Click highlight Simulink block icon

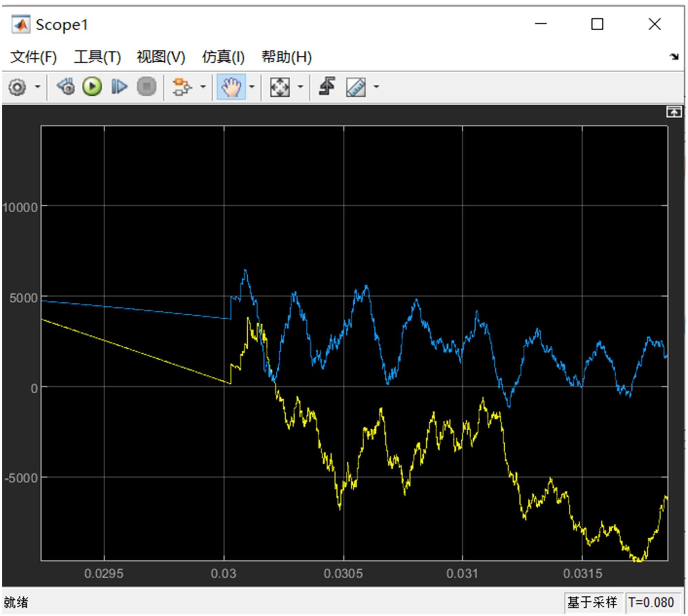(182, 87)
